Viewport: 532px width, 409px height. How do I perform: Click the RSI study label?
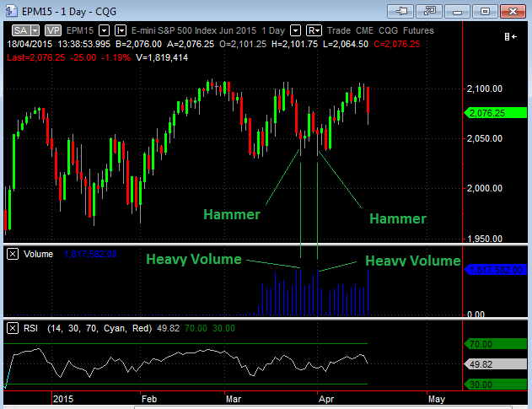(x=30, y=328)
